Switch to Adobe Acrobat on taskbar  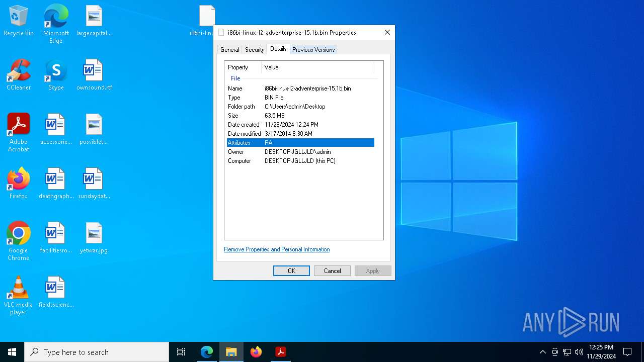281,352
